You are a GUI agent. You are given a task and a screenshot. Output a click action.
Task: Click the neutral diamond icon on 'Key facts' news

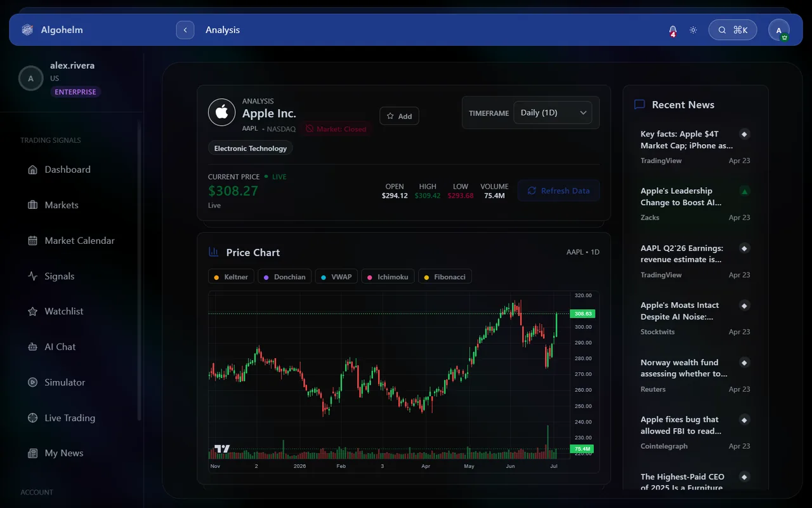(745, 134)
